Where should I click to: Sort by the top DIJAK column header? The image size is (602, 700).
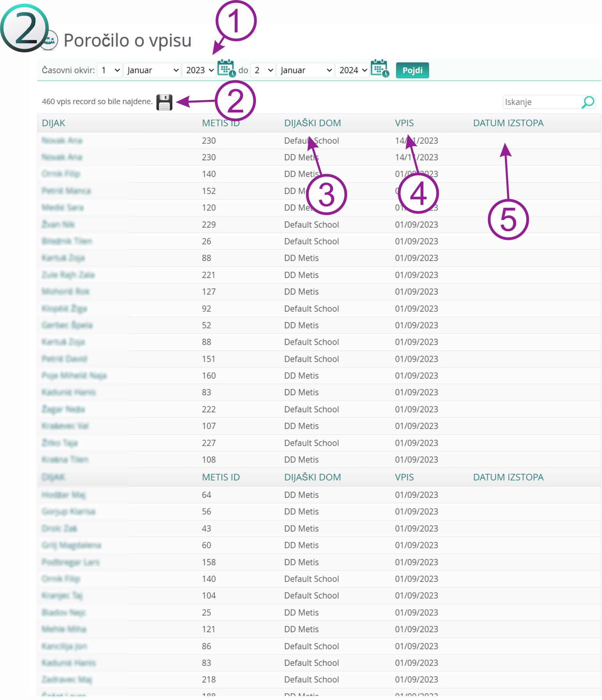click(x=53, y=123)
